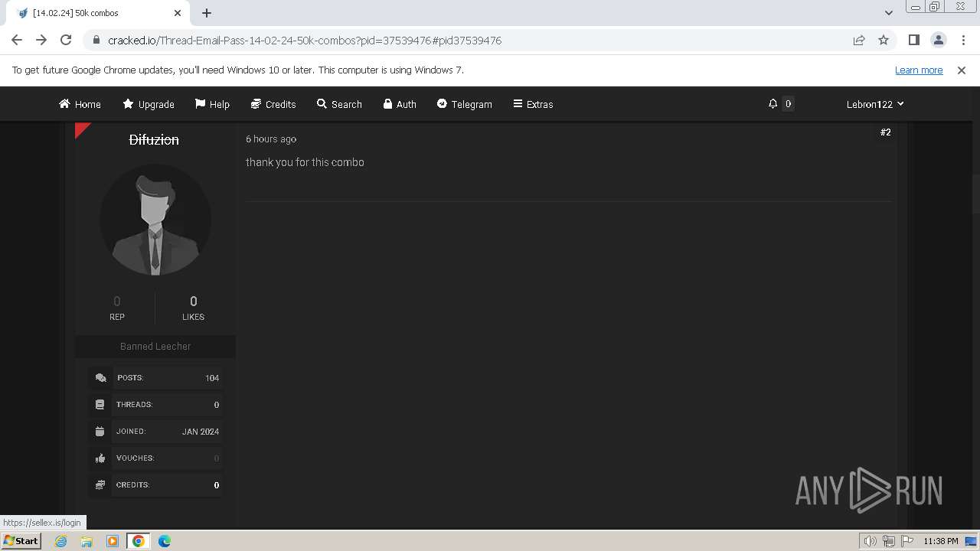Screen dimensions: 980x551
Task: Click the address bar URL
Action: [x=305, y=41]
